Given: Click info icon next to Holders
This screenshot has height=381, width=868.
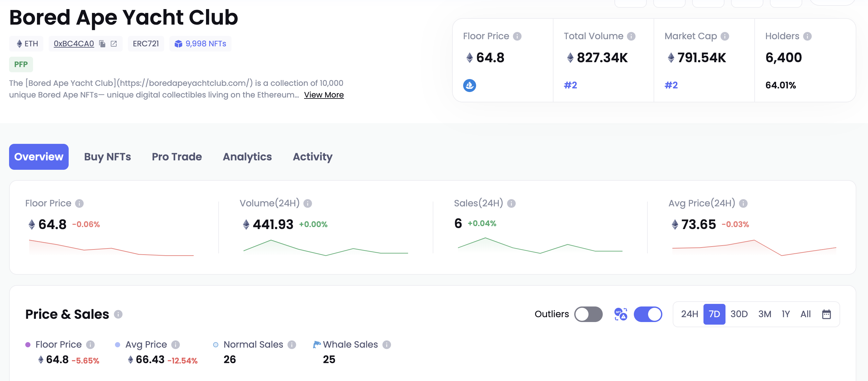Looking at the screenshot, I should point(807,36).
